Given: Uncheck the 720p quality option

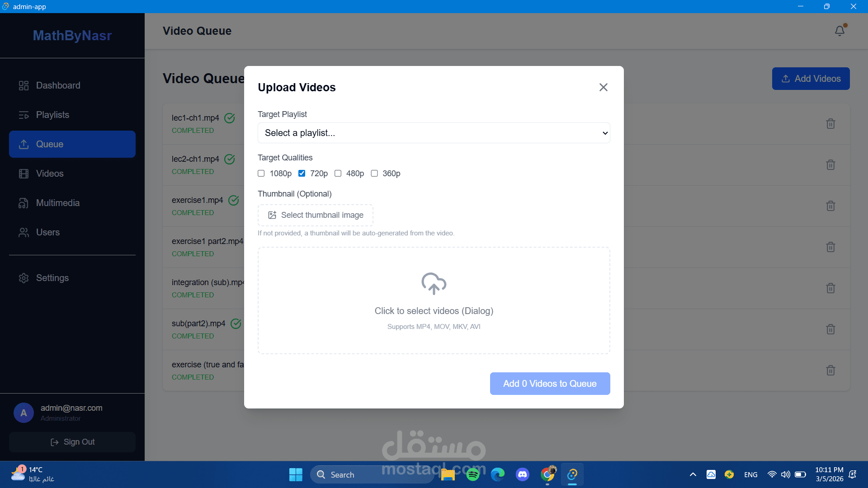Looking at the screenshot, I should tap(302, 174).
